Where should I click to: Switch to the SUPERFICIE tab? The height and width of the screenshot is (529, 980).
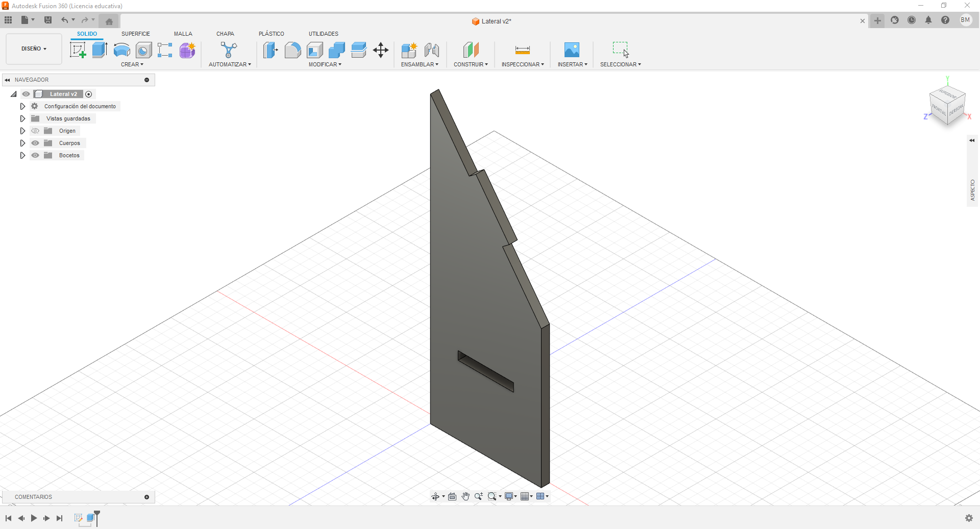(136, 34)
